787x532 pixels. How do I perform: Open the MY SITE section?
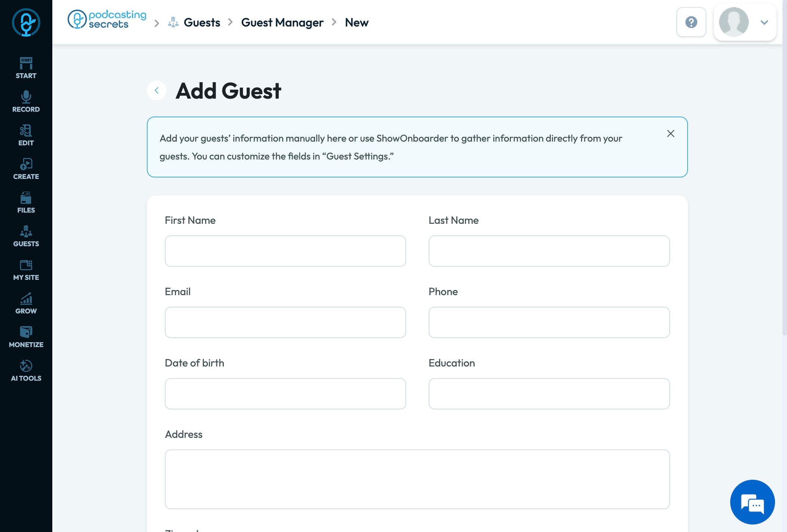(x=26, y=270)
